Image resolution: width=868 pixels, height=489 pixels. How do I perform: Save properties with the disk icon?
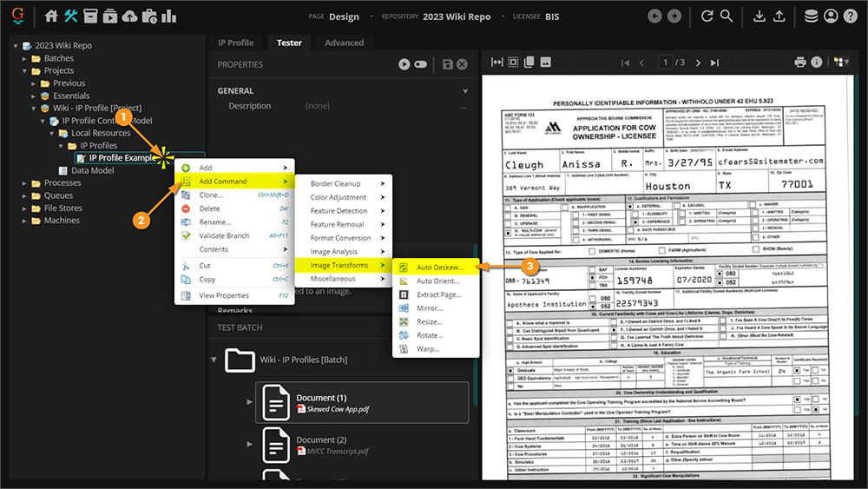click(447, 64)
